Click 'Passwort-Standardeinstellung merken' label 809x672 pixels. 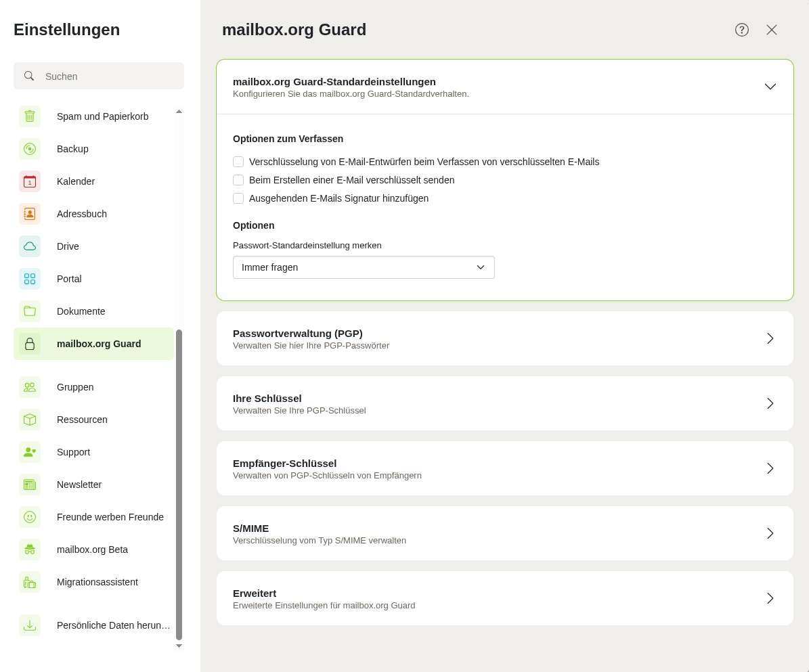[307, 246]
